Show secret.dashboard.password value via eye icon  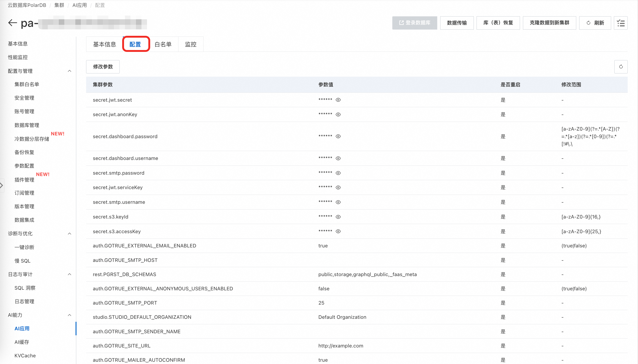click(338, 137)
